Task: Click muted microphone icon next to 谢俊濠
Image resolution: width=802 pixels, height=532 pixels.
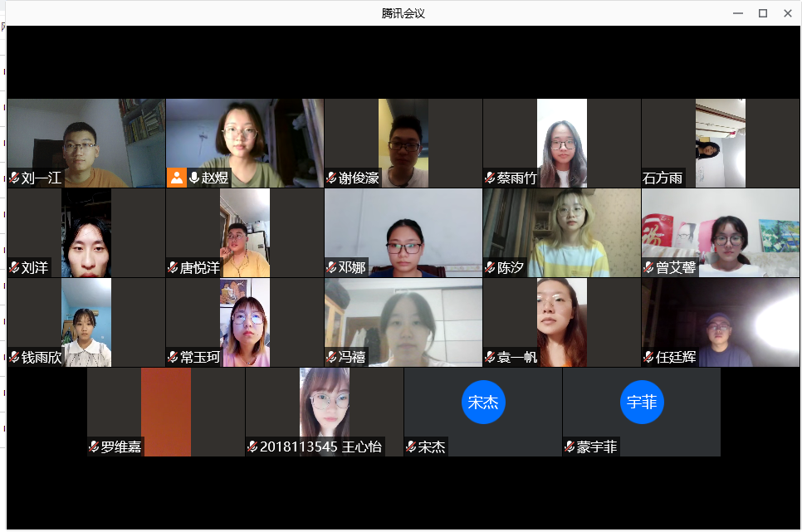Action: pyautogui.click(x=331, y=178)
